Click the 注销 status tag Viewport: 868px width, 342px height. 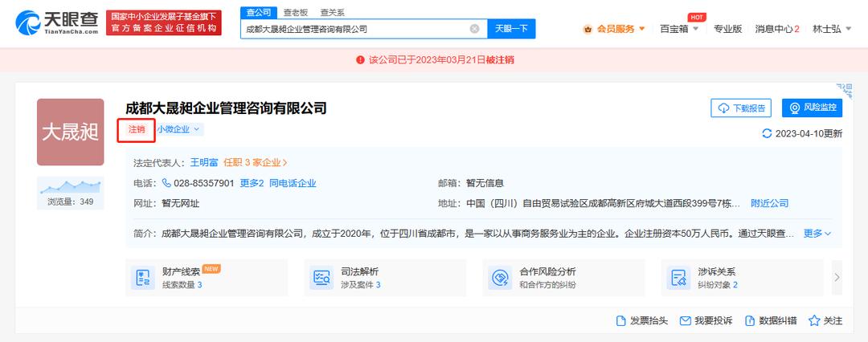tap(137, 129)
